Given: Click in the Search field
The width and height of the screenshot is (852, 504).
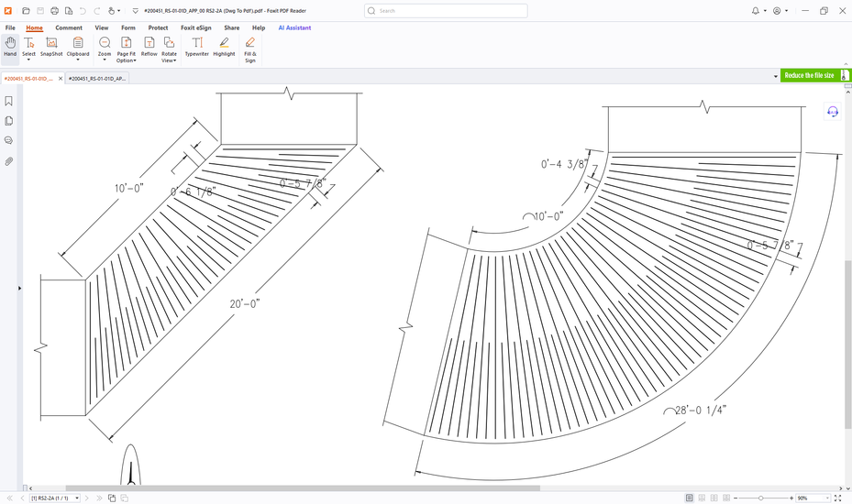Looking at the screenshot, I should [446, 11].
